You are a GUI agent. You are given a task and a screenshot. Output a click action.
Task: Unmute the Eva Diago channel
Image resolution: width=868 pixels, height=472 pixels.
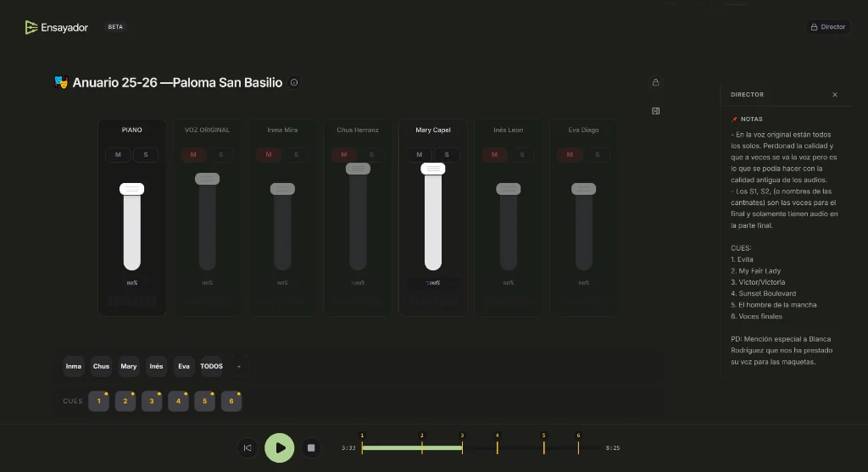570,155
